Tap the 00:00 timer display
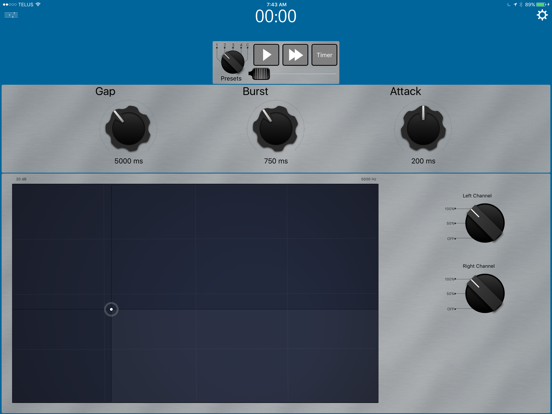 (276, 16)
